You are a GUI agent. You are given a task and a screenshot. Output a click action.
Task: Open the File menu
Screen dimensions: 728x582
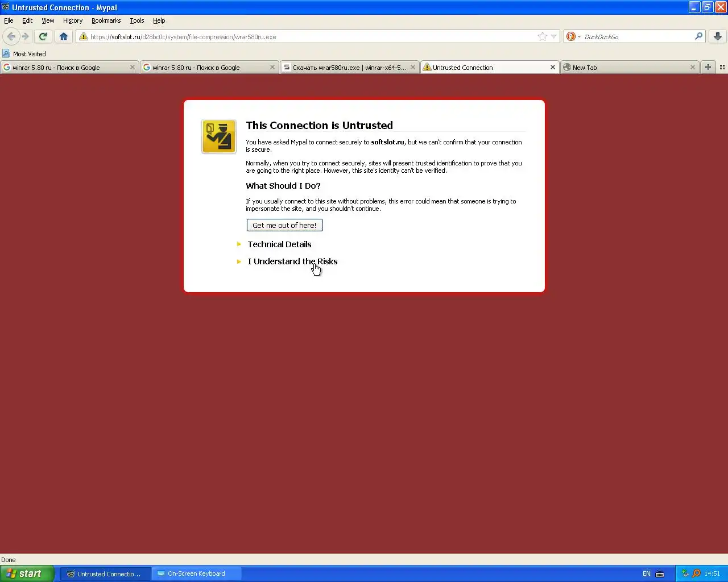9,20
